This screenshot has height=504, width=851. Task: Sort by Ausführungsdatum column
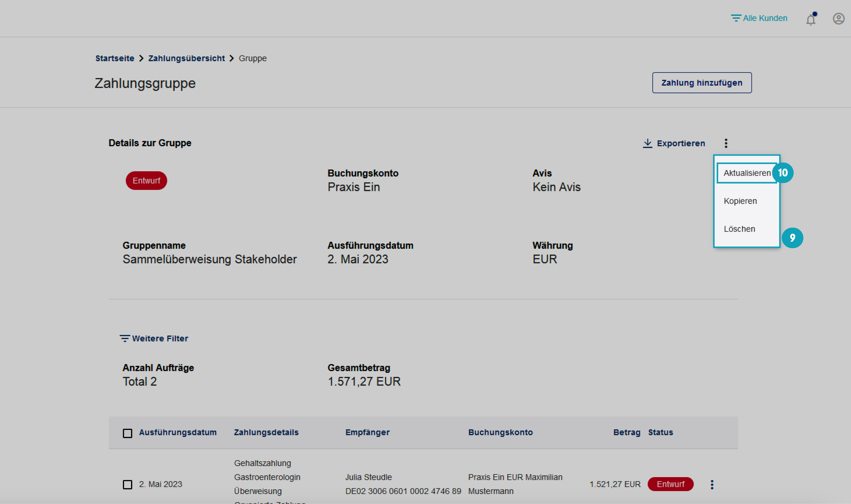point(178,432)
